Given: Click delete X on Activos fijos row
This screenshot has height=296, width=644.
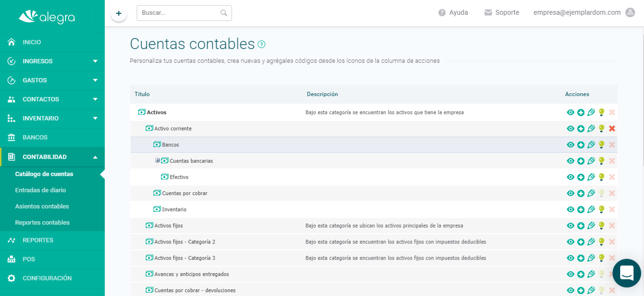Looking at the screenshot, I should (x=612, y=226).
